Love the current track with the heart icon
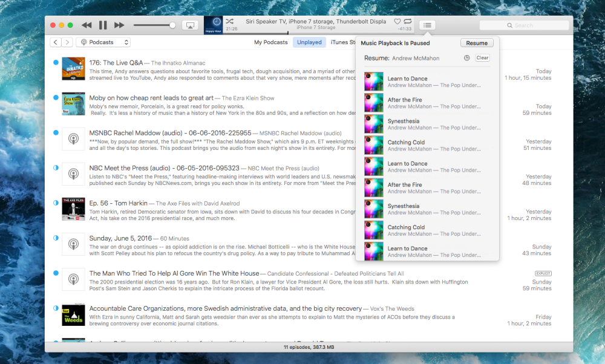 point(397,21)
